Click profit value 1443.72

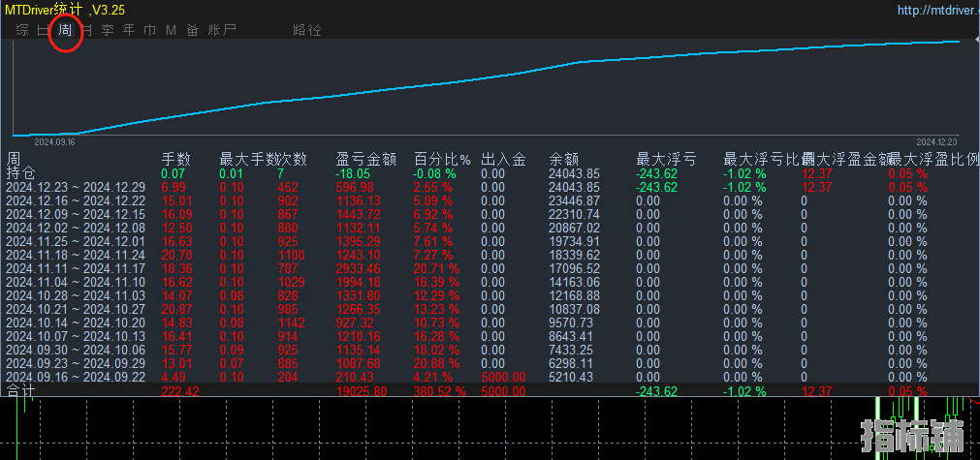(358, 214)
